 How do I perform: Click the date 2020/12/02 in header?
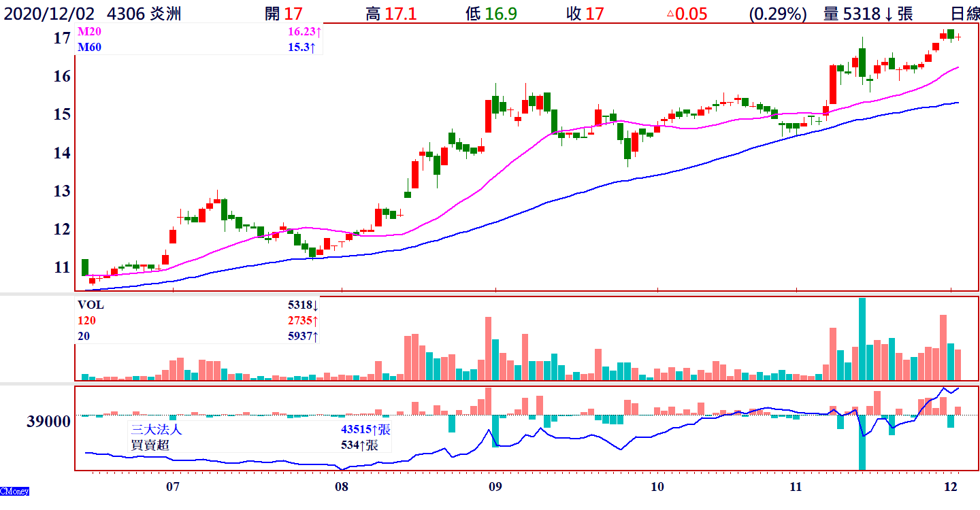click(49, 13)
